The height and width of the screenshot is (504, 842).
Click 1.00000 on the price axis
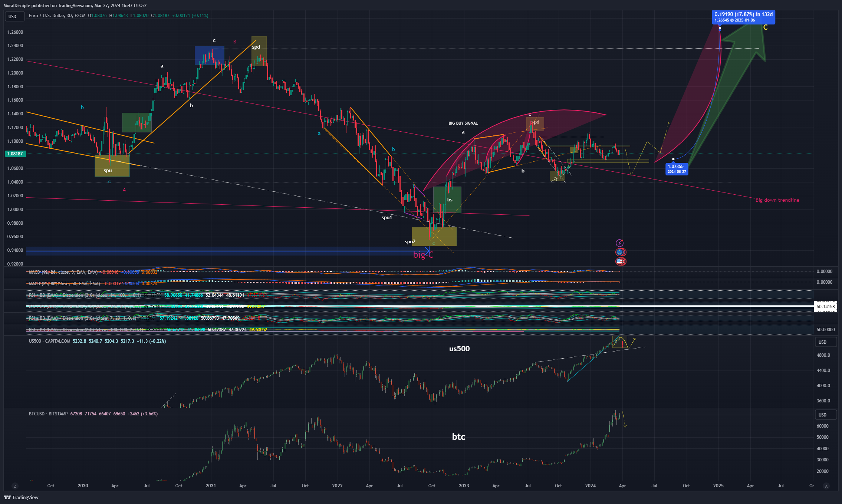15,210
